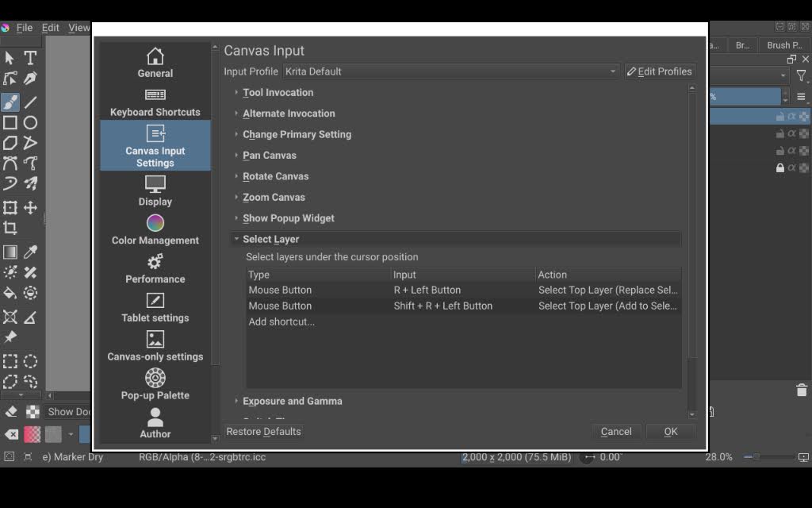
Task: Toggle the padlock on the locked layer
Action: (780, 167)
